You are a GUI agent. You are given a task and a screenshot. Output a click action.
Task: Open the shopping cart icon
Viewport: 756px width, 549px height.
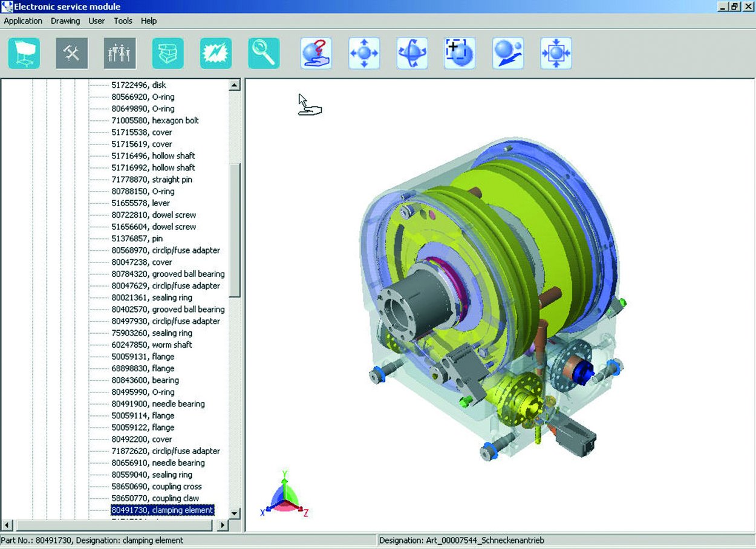(24, 53)
